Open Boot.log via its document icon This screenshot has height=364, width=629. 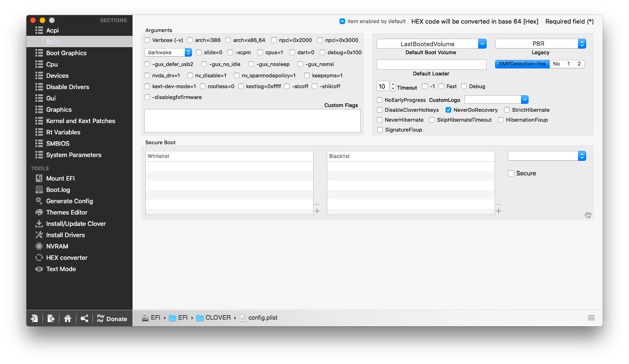(x=39, y=190)
